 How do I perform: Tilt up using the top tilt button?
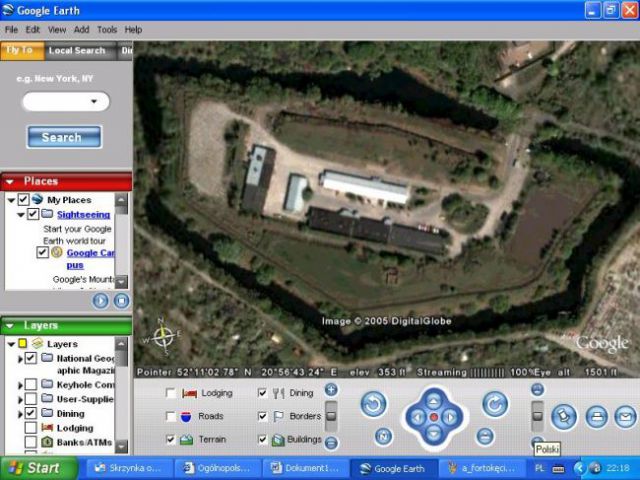point(538,389)
